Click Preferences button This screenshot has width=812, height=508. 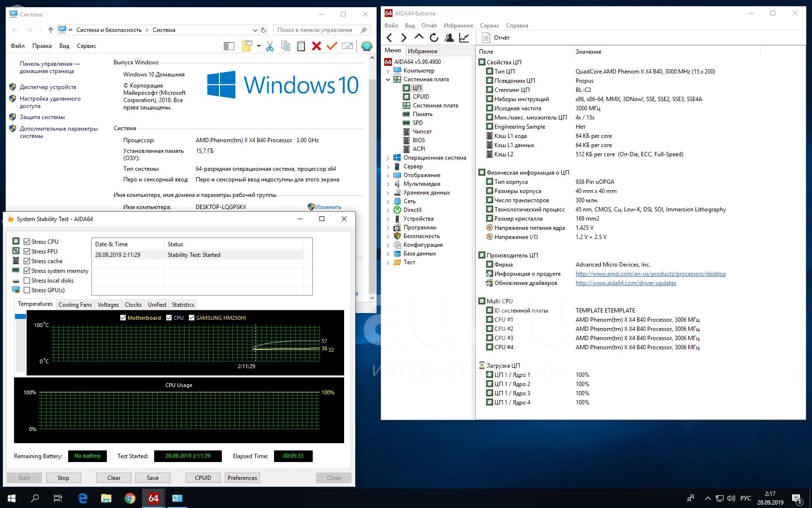pyautogui.click(x=242, y=478)
